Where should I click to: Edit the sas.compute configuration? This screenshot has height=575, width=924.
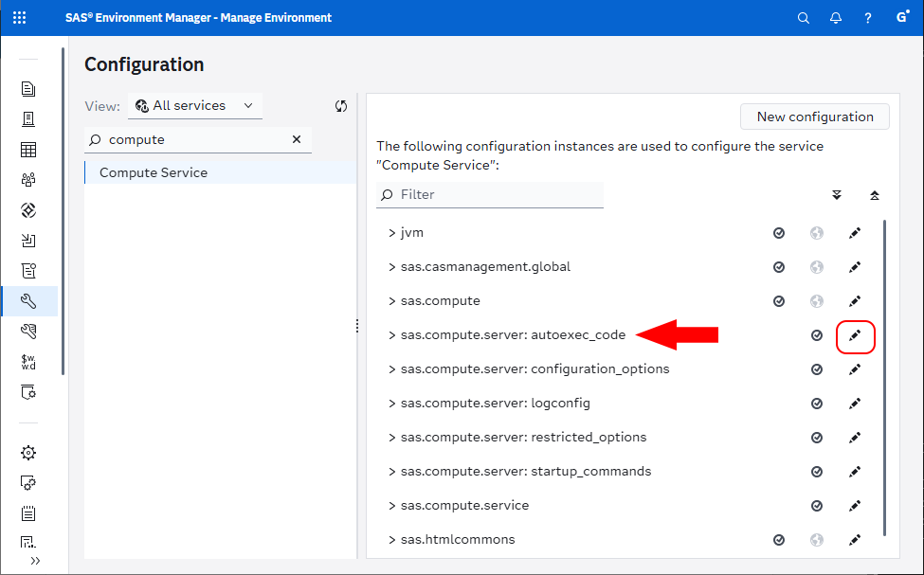click(855, 301)
